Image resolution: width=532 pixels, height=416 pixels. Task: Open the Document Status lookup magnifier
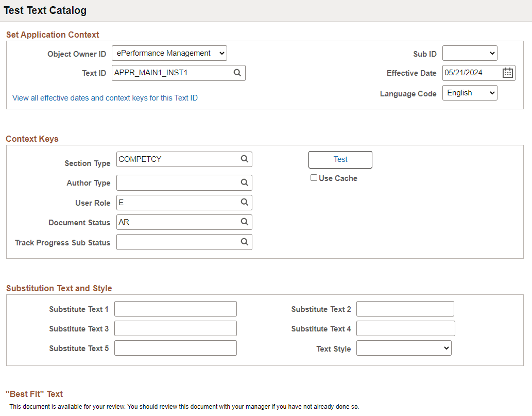(x=244, y=222)
